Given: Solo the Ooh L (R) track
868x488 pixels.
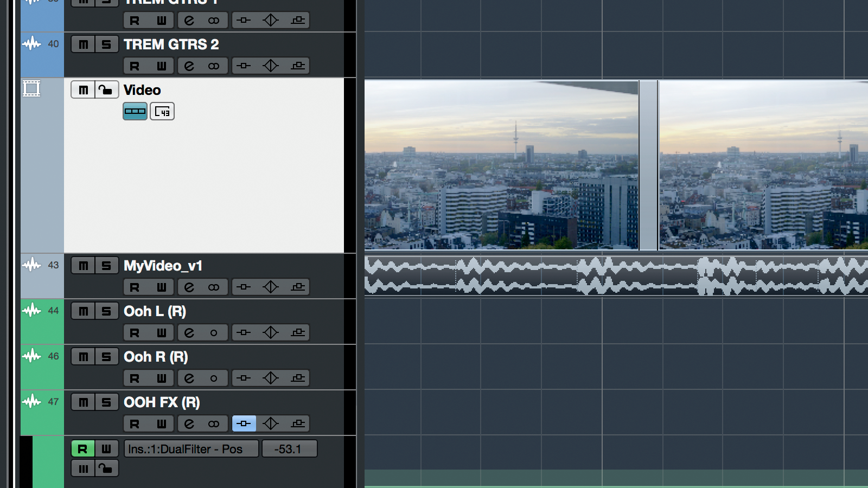Looking at the screenshot, I should (106, 311).
